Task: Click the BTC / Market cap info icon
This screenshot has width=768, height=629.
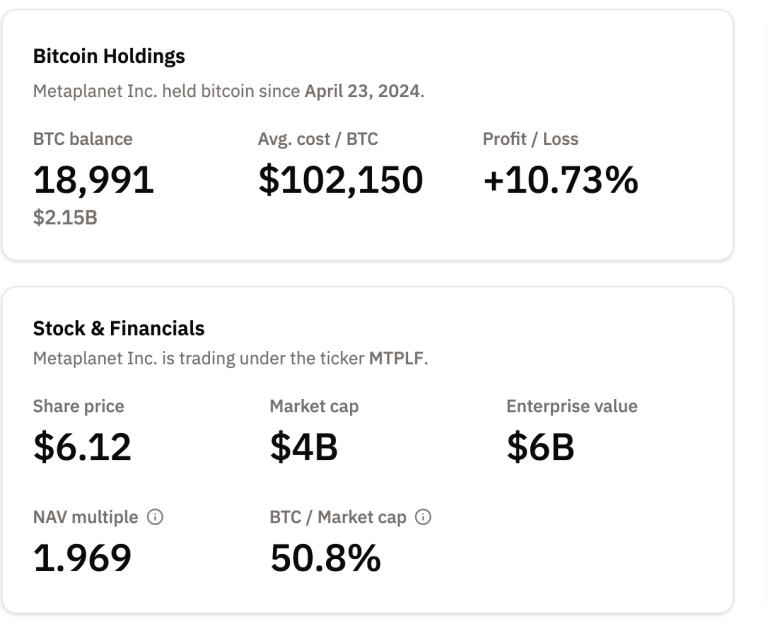Action: [x=423, y=518]
